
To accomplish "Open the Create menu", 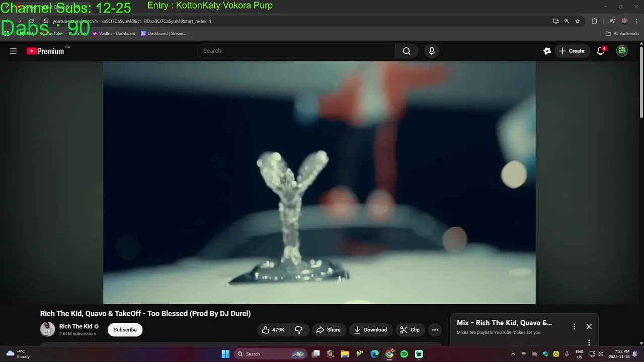I will (x=572, y=51).
